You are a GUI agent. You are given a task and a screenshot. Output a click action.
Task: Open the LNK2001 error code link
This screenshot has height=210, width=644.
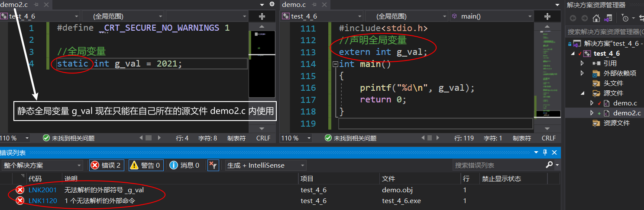pyautogui.click(x=43, y=190)
